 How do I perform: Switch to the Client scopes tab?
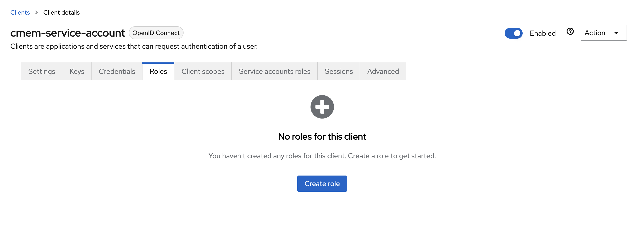(203, 72)
